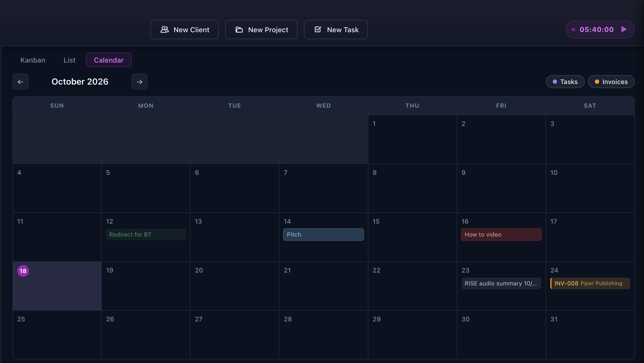Select October 4 on the calendar
Viewport: 644px width, 363px height.
click(57, 188)
